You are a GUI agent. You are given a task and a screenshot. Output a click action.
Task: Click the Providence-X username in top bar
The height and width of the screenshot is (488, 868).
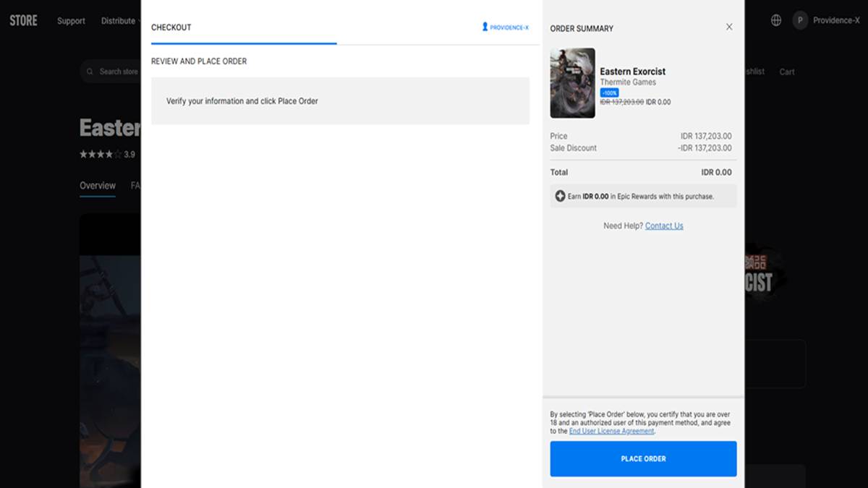(836, 20)
